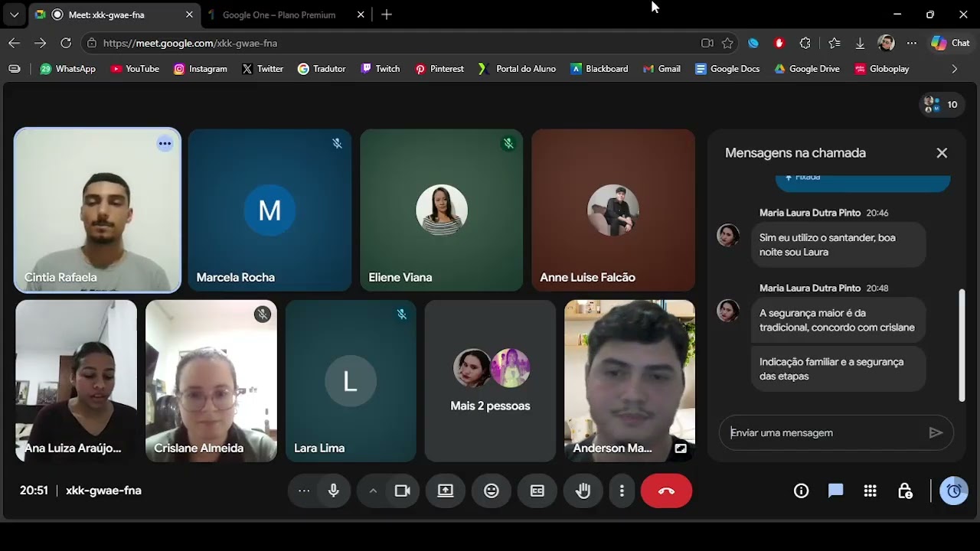The image size is (980, 551).
Task: Open options on Cintia Rafaela tile
Action: point(165,143)
